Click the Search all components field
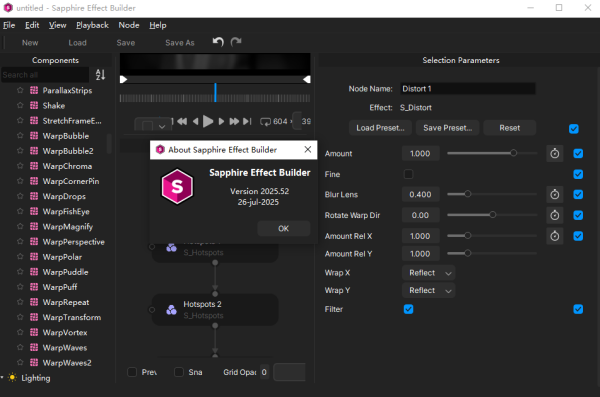 45,75
